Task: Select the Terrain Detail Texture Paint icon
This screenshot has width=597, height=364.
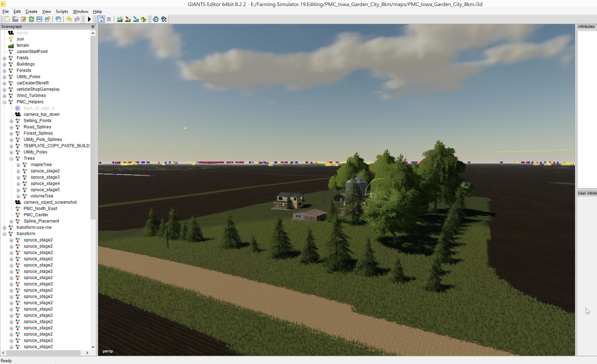Action: coord(128,19)
